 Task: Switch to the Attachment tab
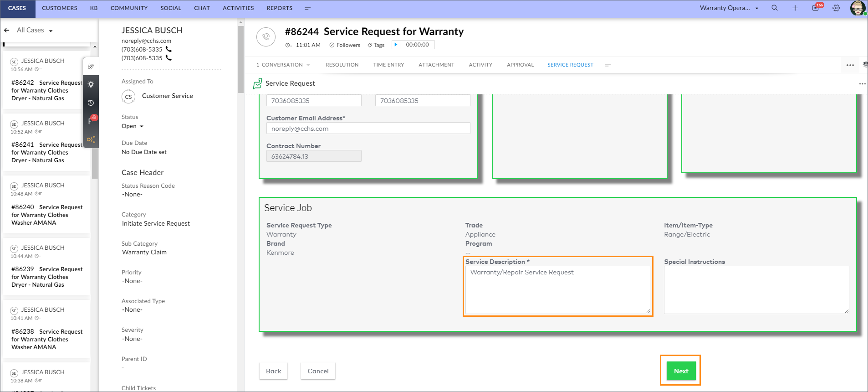pos(436,65)
